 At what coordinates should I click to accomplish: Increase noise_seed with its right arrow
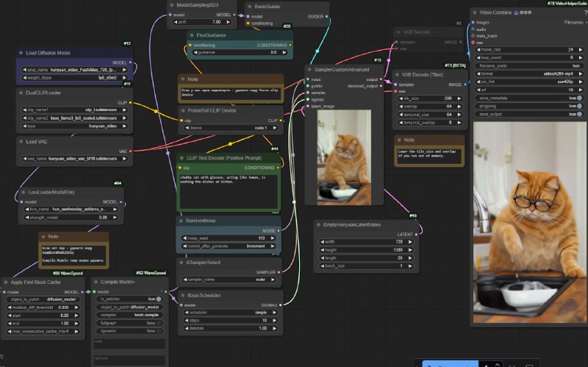pos(273,238)
